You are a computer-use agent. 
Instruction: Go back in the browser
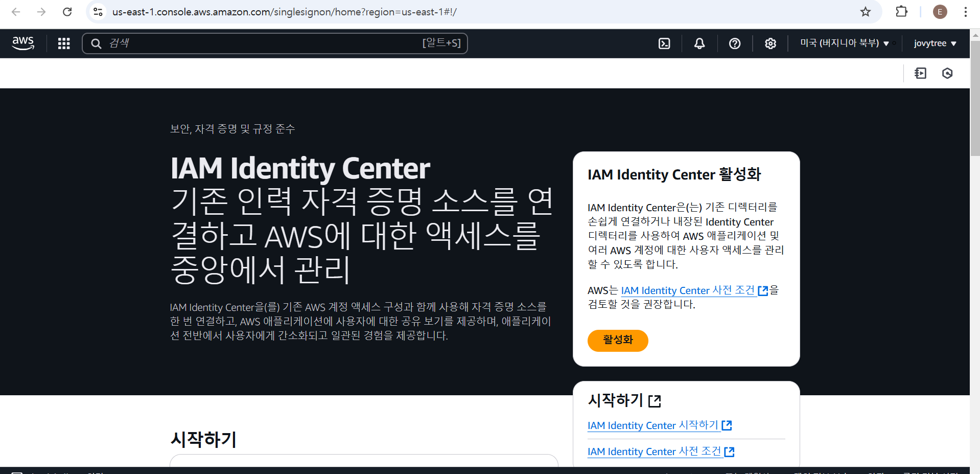(16, 12)
